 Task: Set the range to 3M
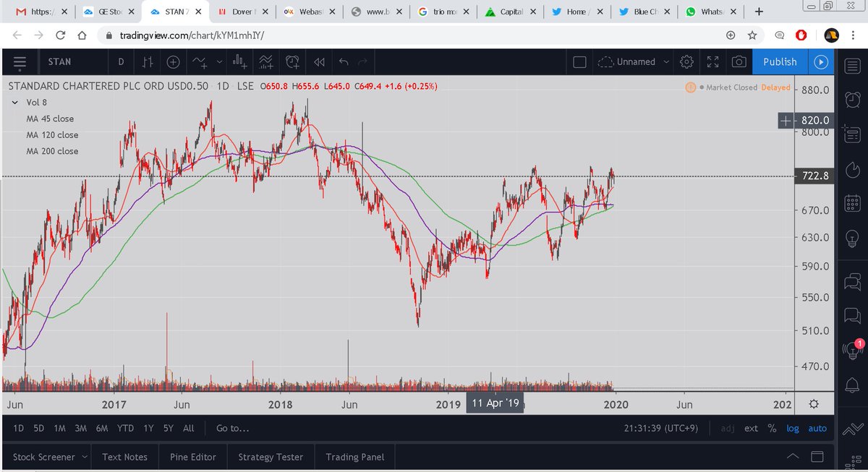pyautogui.click(x=80, y=428)
